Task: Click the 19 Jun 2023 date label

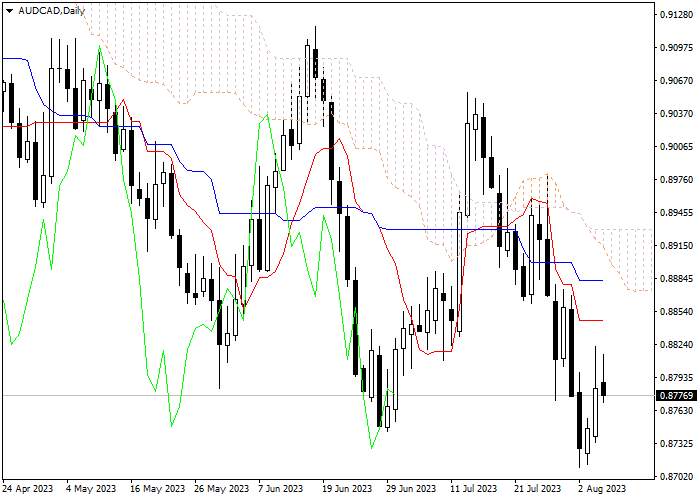Action: (347, 489)
